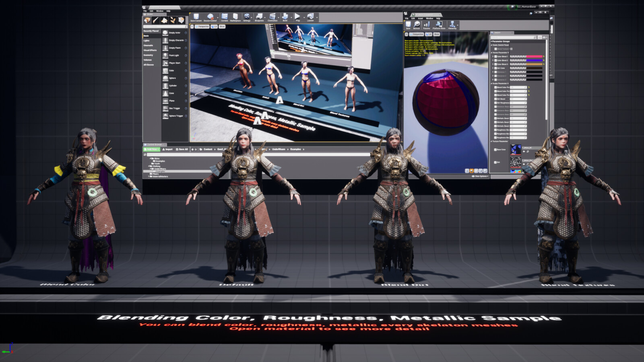
Task: Expand the Color Blend 3 parameter row
Action: click(x=493, y=64)
